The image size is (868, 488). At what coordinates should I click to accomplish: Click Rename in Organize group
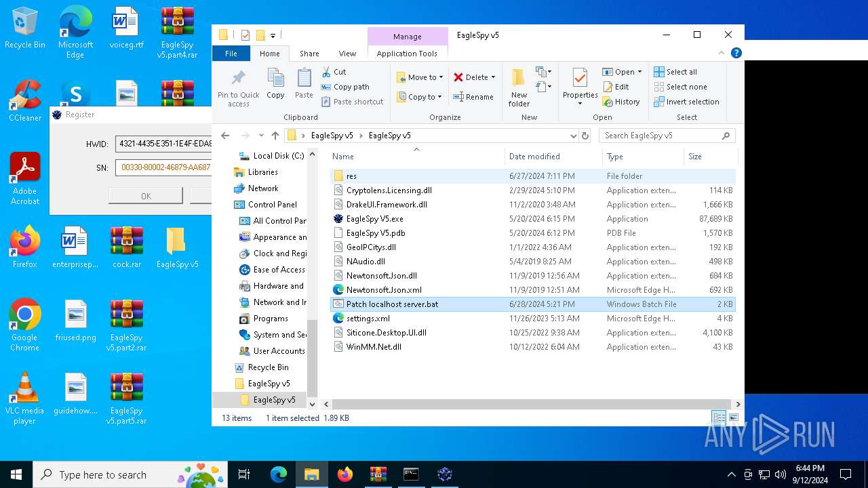473,97
